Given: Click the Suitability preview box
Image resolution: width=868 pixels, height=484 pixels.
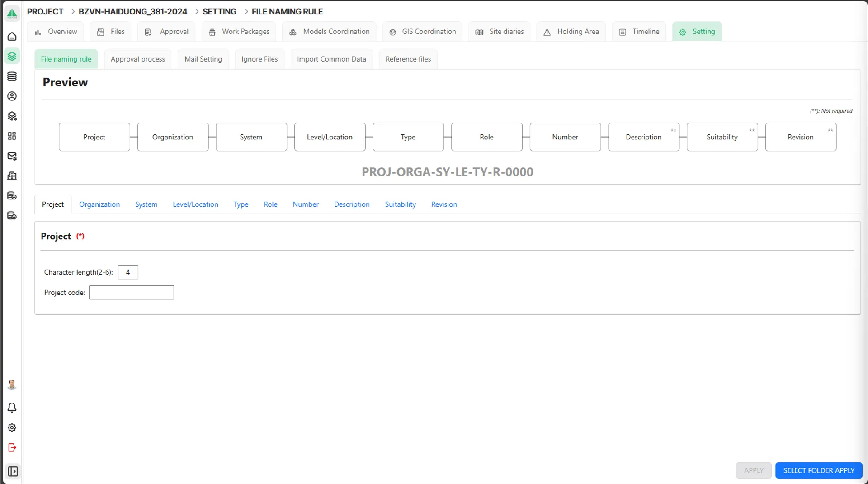Looking at the screenshot, I should point(722,137).
